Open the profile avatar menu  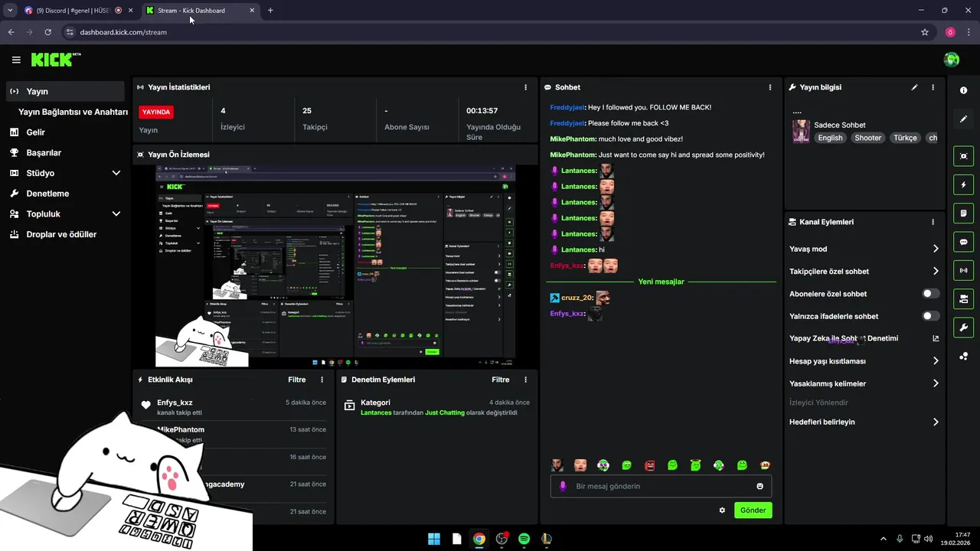click(x=952, y=60)
